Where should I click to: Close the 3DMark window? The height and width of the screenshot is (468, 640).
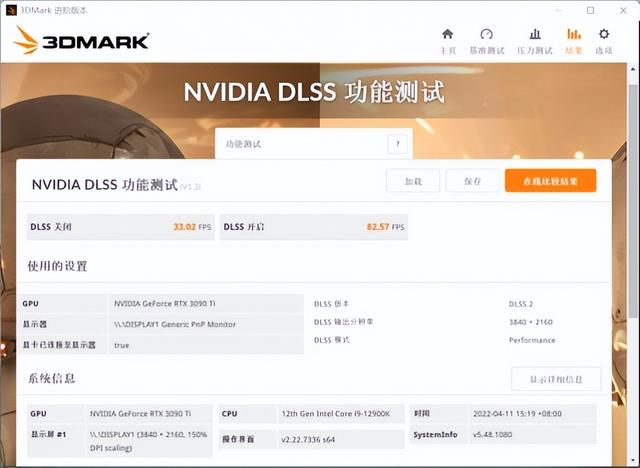click(623, 10)
